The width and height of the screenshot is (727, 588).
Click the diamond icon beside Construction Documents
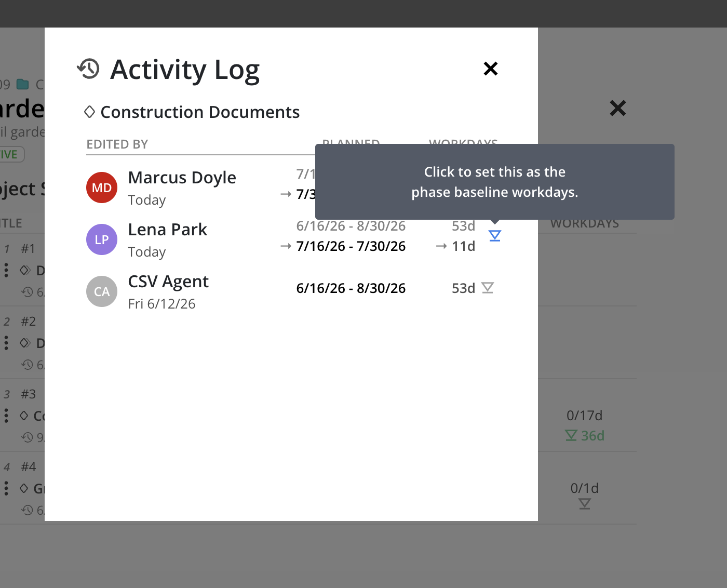(x=89, y=112)
